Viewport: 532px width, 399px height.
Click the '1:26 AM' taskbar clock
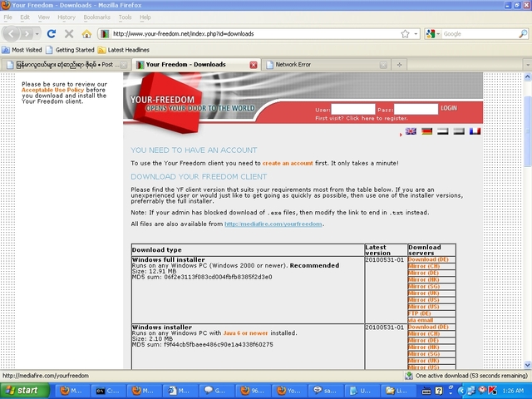(513, 391)
